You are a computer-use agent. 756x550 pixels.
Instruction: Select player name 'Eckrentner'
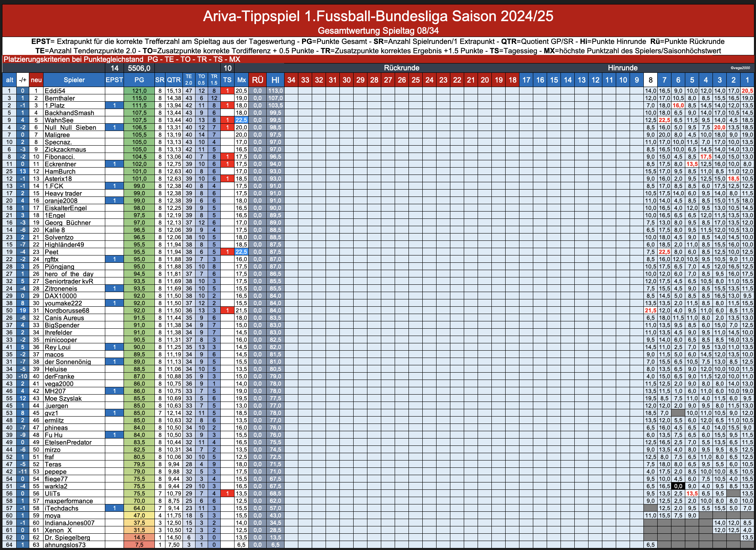click(60, 164)
